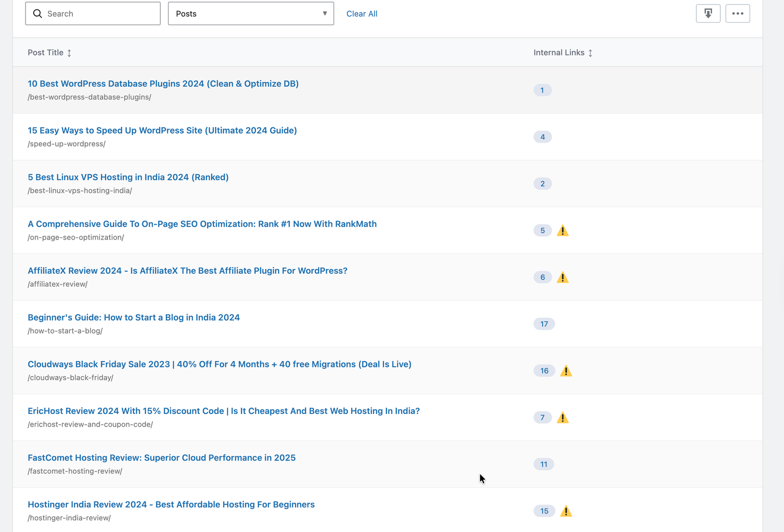Click the /best-wordpress-database-plugins/ slug text

coord(90,97)
